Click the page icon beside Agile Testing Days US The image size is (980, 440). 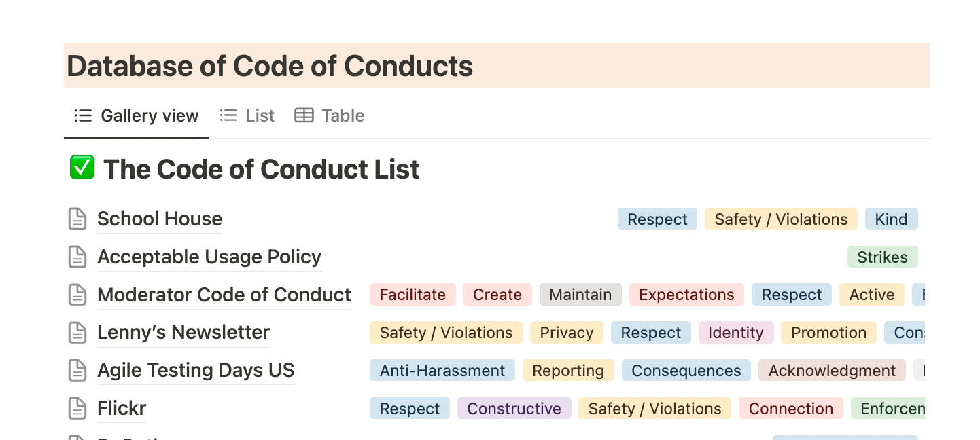click(78, 371)
